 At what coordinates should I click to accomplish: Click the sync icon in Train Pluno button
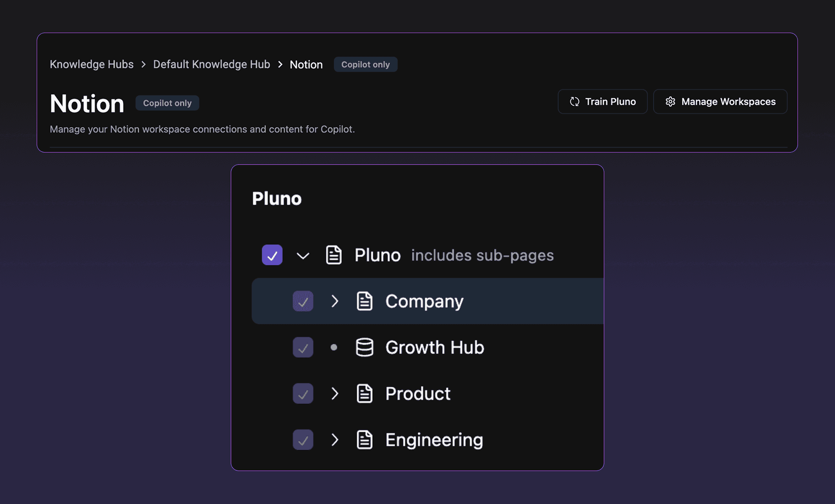[x=574, y=102]
